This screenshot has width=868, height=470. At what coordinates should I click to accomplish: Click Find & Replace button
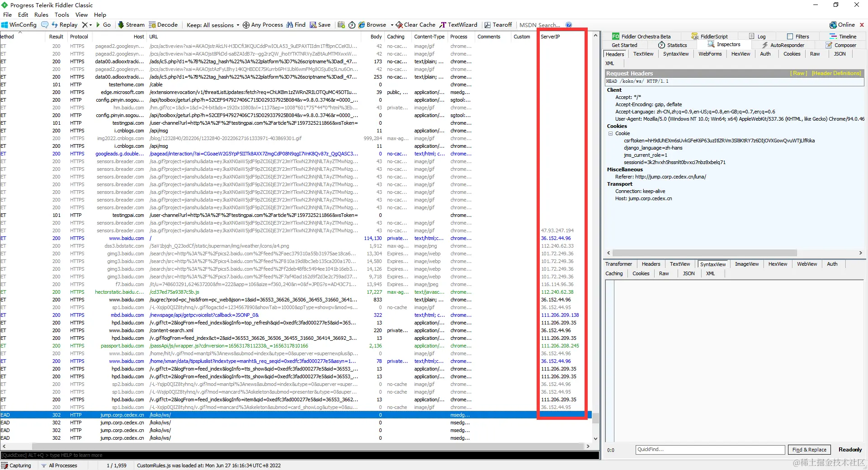pos(809,450)
